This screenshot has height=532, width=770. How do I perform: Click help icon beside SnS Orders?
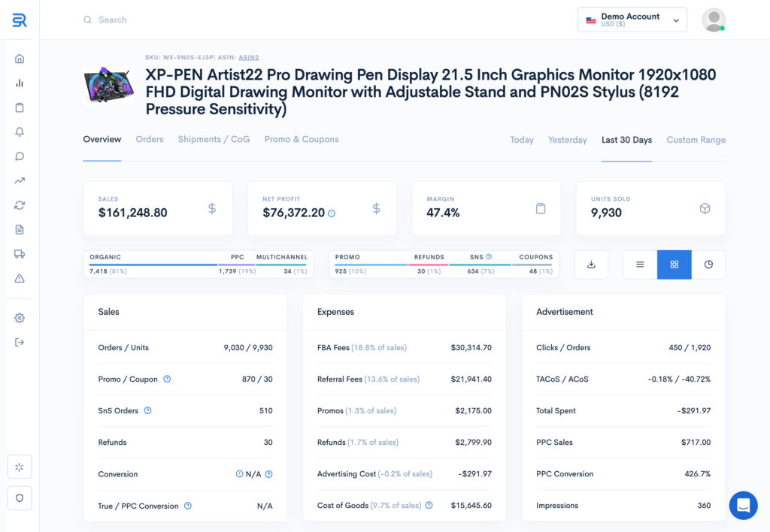[x=148, y=410]
